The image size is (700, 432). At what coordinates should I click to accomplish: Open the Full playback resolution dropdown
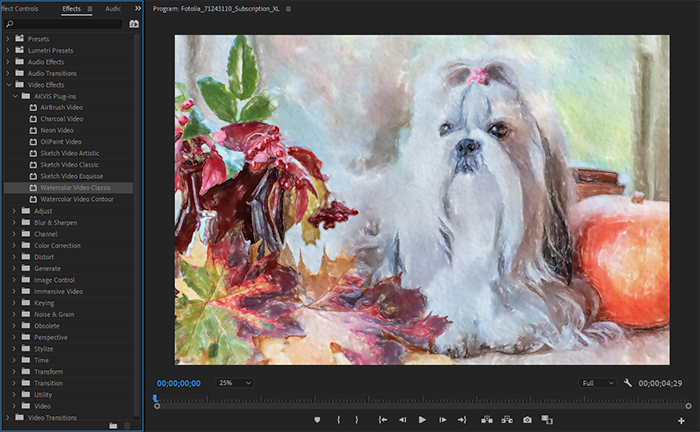[598, 383]
